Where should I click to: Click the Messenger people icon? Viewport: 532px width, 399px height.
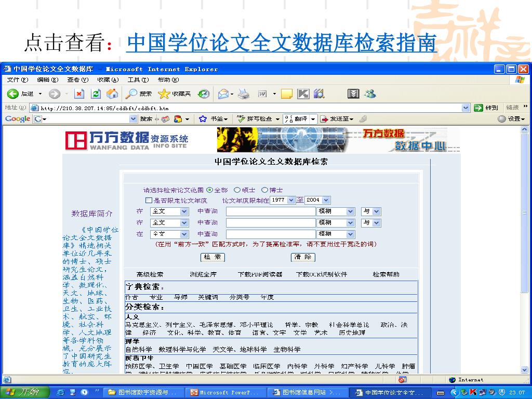pos(370,94)
